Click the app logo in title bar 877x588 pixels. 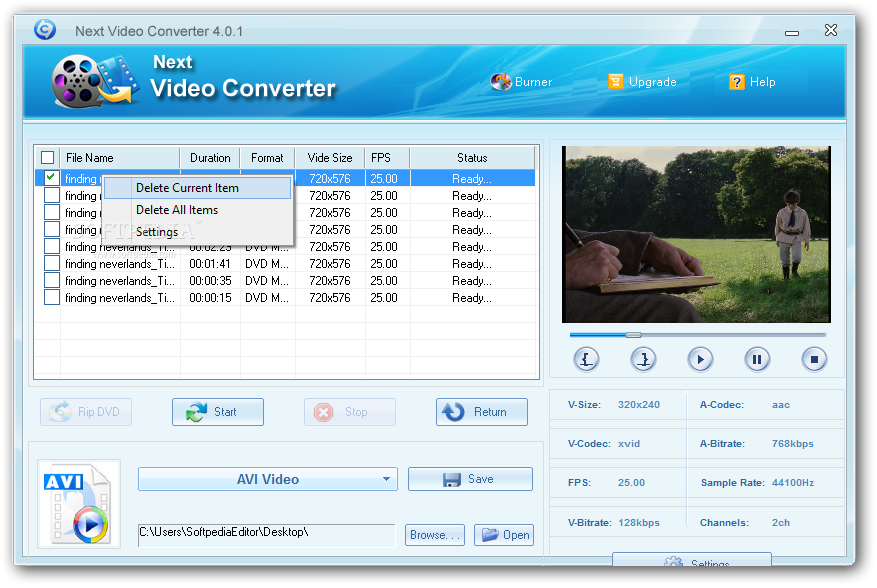[44, 30]
